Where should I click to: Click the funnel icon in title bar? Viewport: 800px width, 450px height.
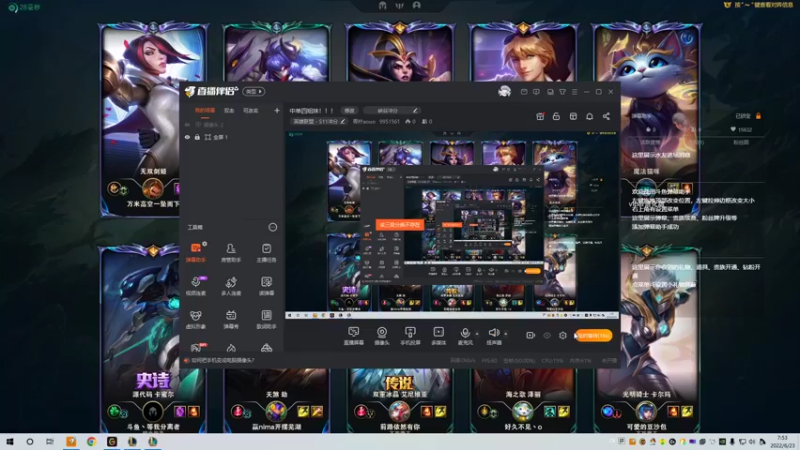pos(562,92)
